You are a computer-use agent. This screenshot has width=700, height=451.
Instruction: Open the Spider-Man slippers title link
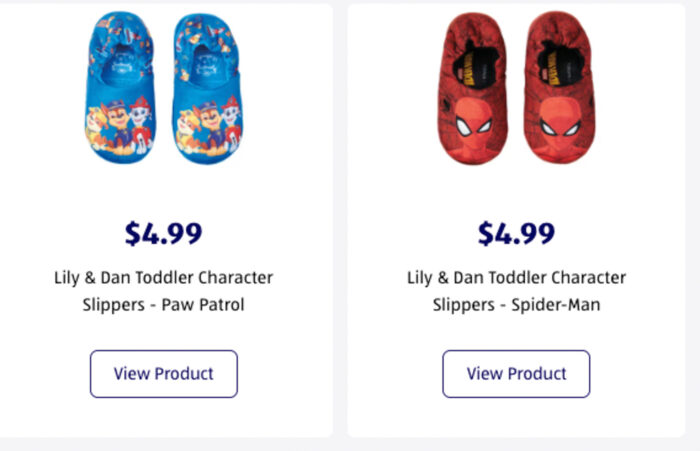516,291
